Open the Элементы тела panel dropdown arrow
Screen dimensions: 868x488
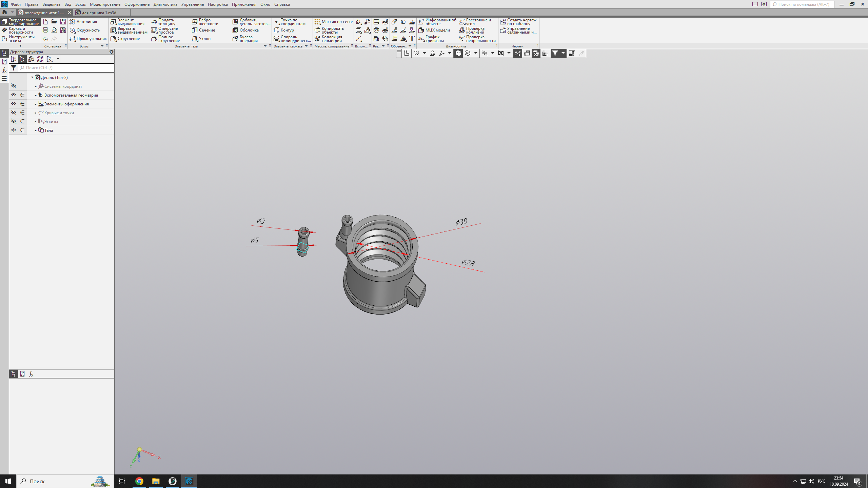tap(265, 46)
